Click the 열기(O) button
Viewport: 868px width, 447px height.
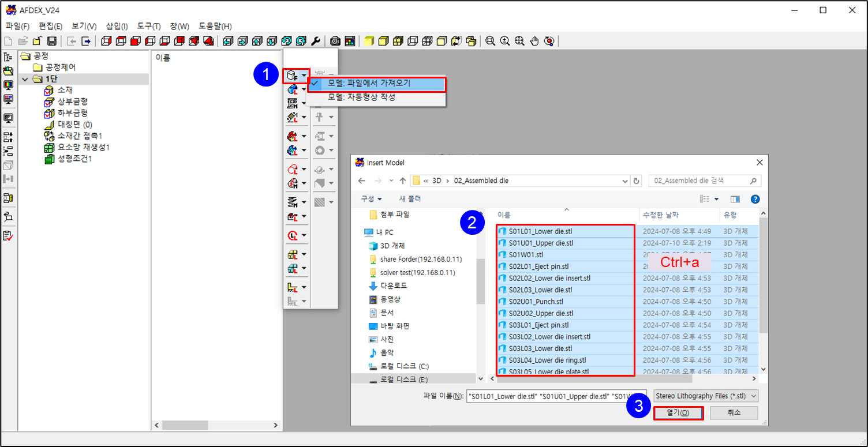[678, 413]
